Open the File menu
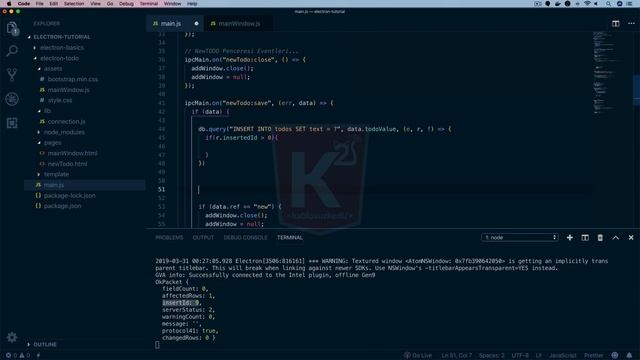The width and height of the screenshot is (640, 360). click(x=40, y=4)
